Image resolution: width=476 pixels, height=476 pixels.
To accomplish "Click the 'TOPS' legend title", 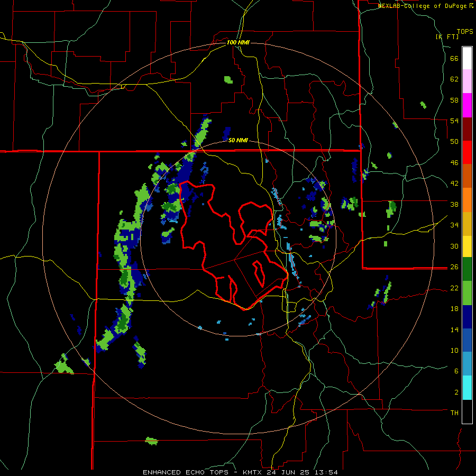I will (x=465, y=31).
